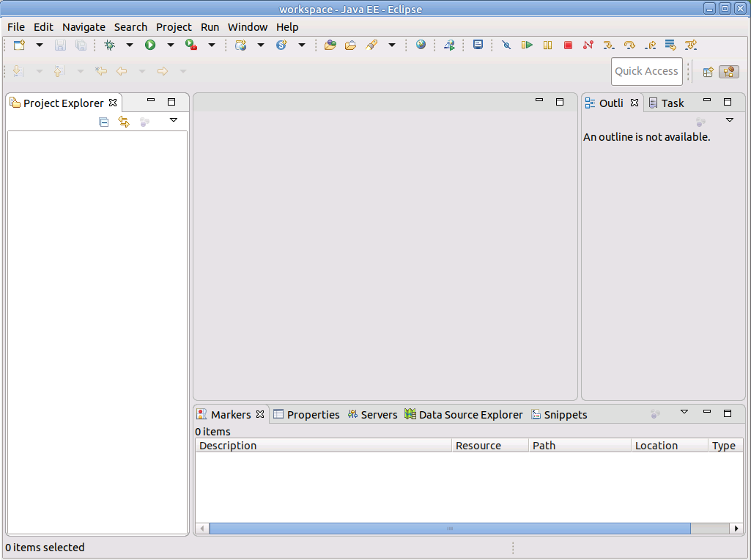
Task: Click the Last Edit Location icon
Action: pyautogui.click(x=100, y=71)
